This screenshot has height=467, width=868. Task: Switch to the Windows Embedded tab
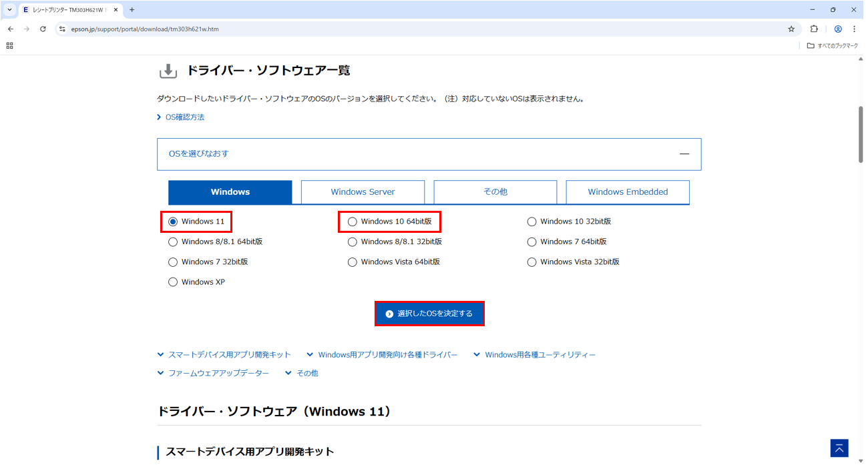[628, 192]
